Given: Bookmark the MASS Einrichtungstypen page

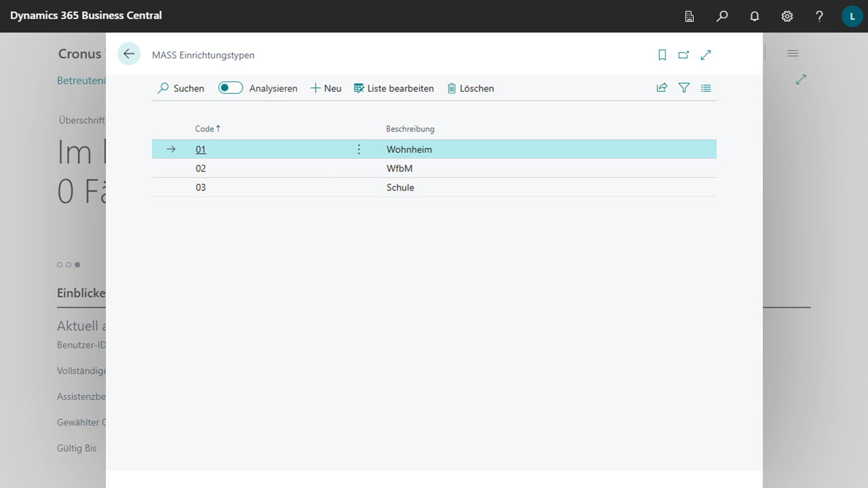Looking at the screenshot, I should point(663,55).
